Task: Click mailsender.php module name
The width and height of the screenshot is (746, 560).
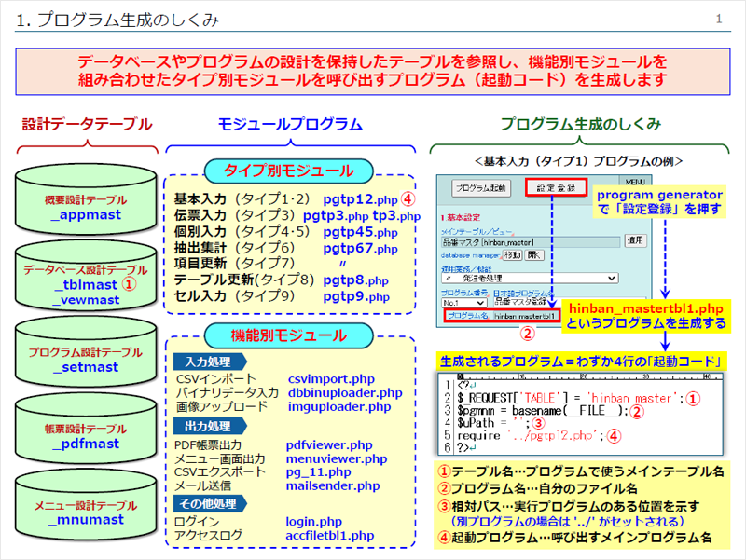Action: coord(333,485)
